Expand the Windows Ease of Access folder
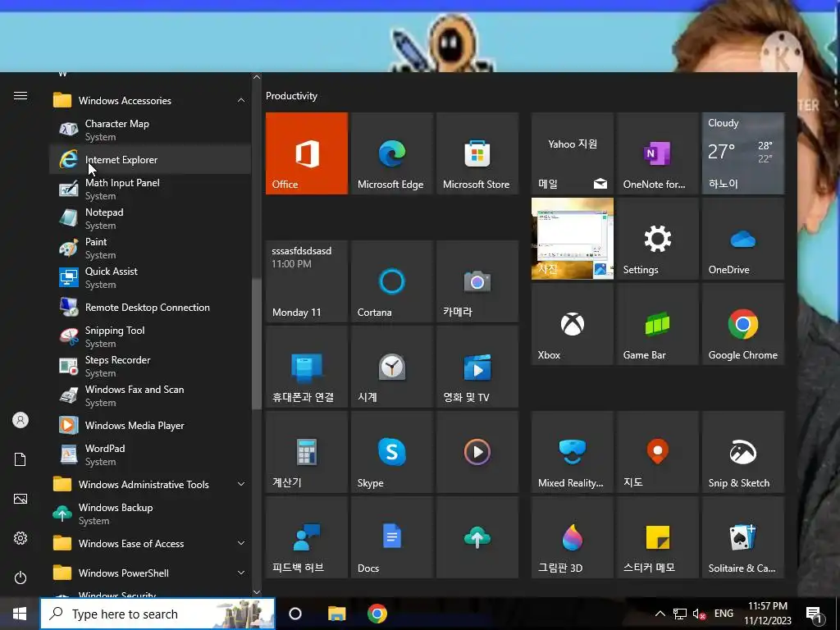 150,543
